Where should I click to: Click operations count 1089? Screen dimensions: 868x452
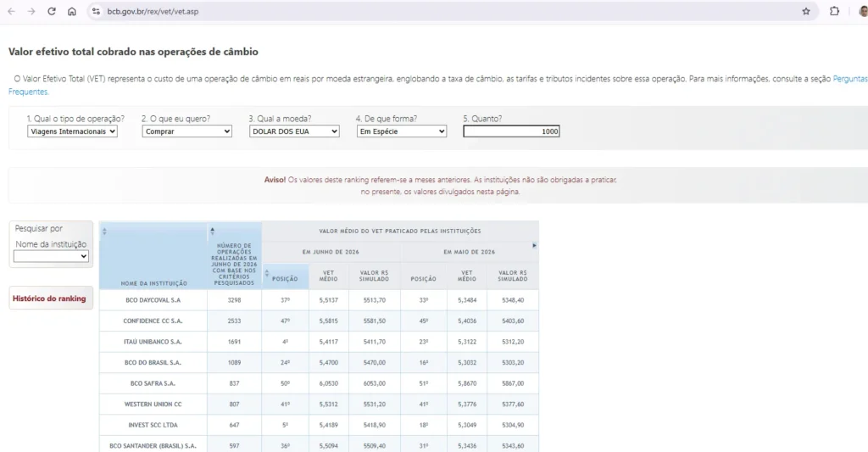[234, 362]
